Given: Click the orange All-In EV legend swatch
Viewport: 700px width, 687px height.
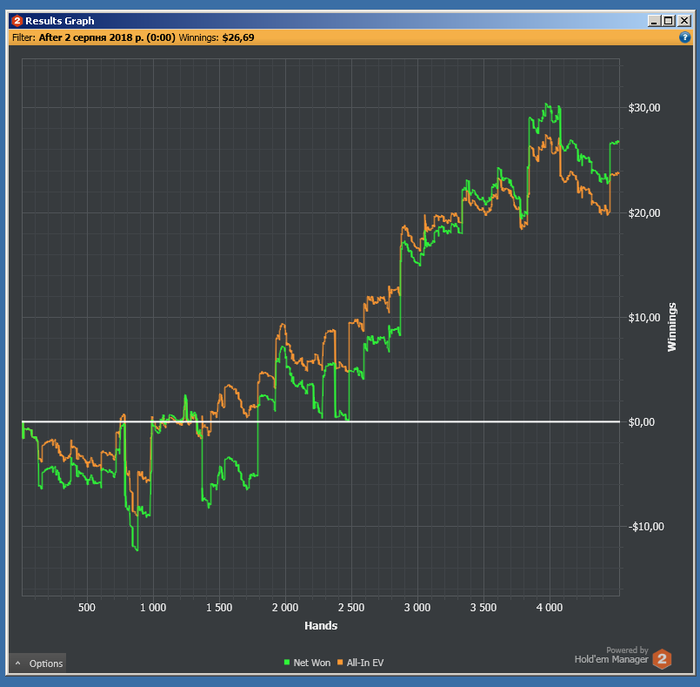Looking at the screenshot, I should (x=340, y=662).
